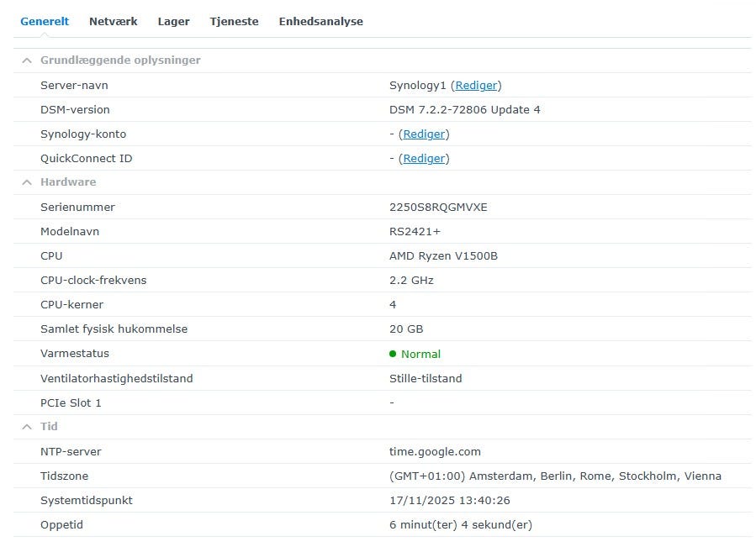Select the AMD Ryzen V1500B value
Screen dimensions: 756x547
(443, 256)
